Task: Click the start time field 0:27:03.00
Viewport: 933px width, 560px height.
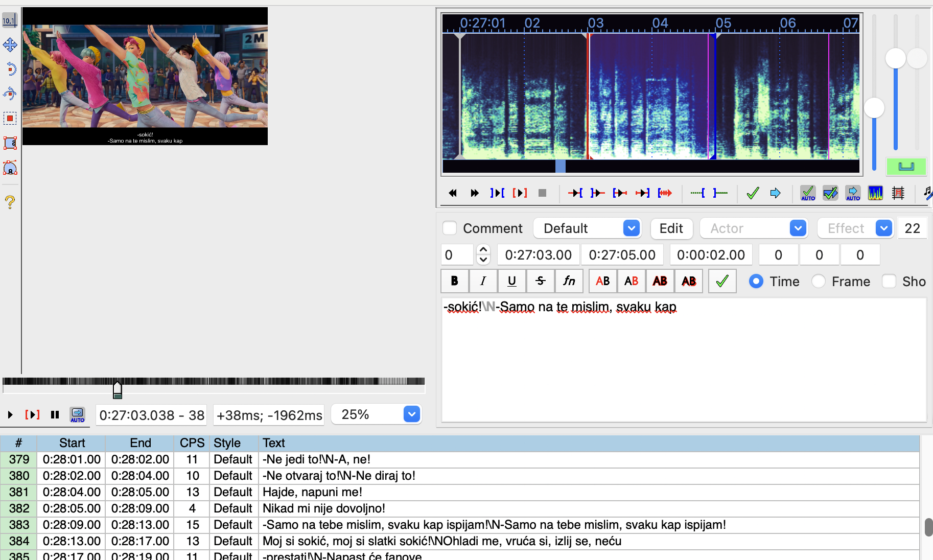Action: point(539,255)
